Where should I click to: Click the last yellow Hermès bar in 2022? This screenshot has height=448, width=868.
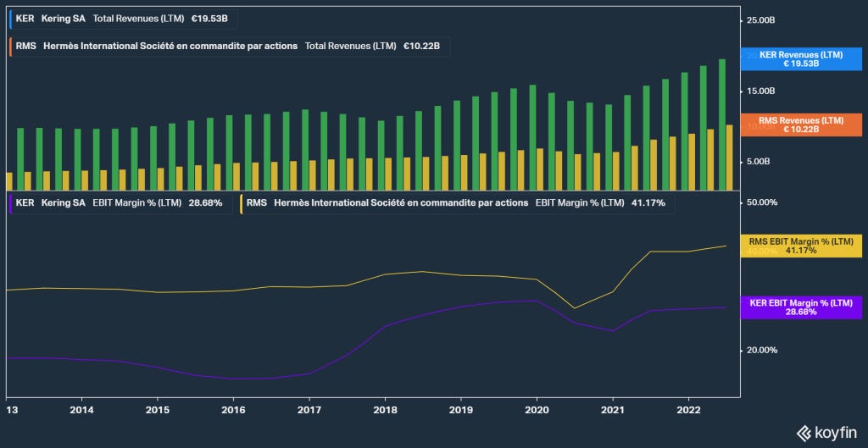[730, 157]
